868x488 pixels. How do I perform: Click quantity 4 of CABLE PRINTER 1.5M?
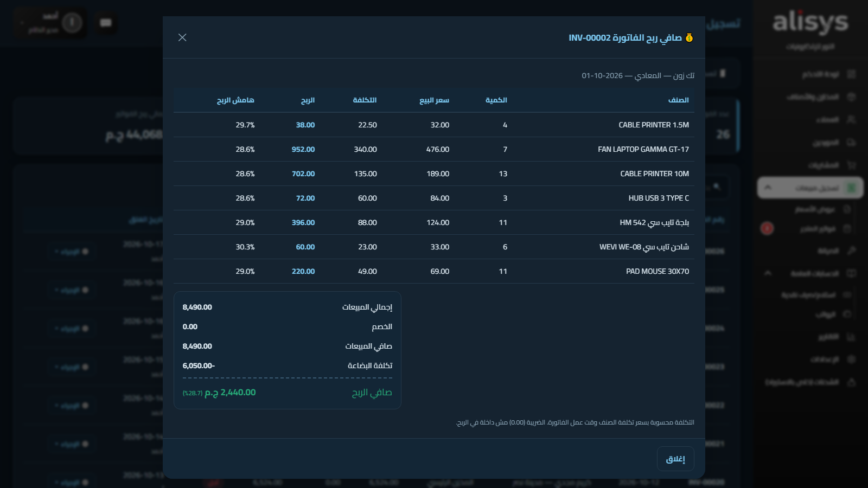click(505, 125)
